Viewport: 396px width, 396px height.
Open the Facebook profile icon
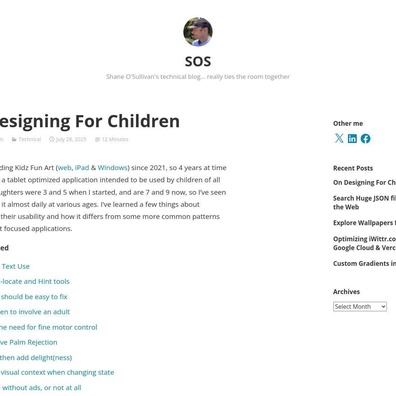coord(365,139)
